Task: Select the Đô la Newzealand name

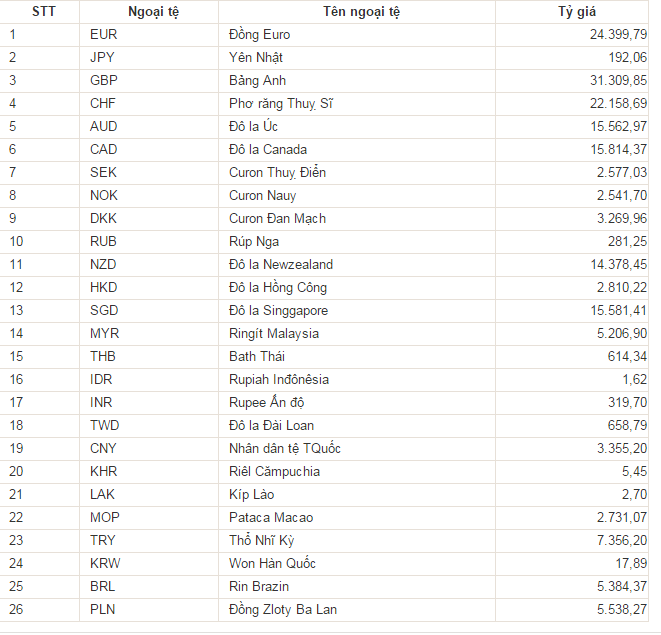Action: click(281, 264)
